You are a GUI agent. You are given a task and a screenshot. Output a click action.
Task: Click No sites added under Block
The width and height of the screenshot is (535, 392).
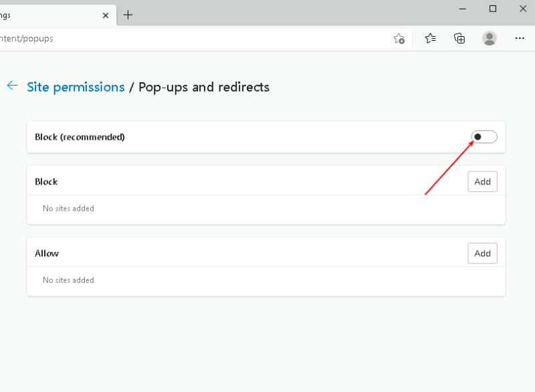68,209
